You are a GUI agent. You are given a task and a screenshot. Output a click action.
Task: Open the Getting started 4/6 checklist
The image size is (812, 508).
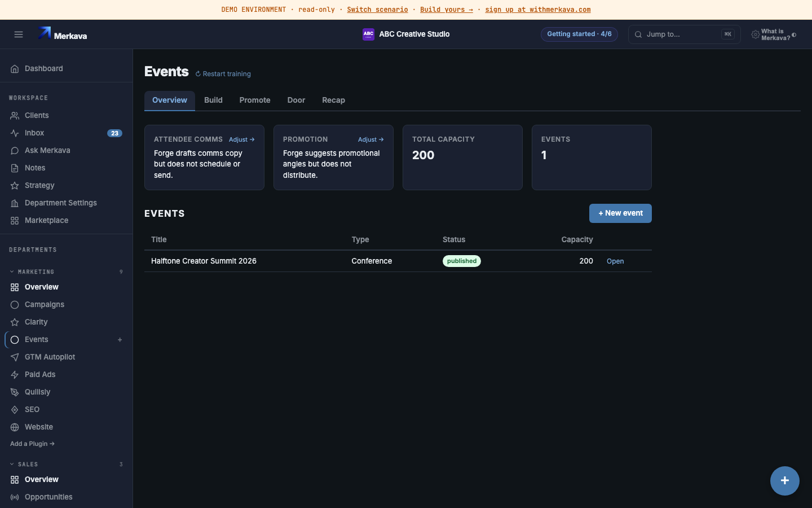tap(579, 34)
